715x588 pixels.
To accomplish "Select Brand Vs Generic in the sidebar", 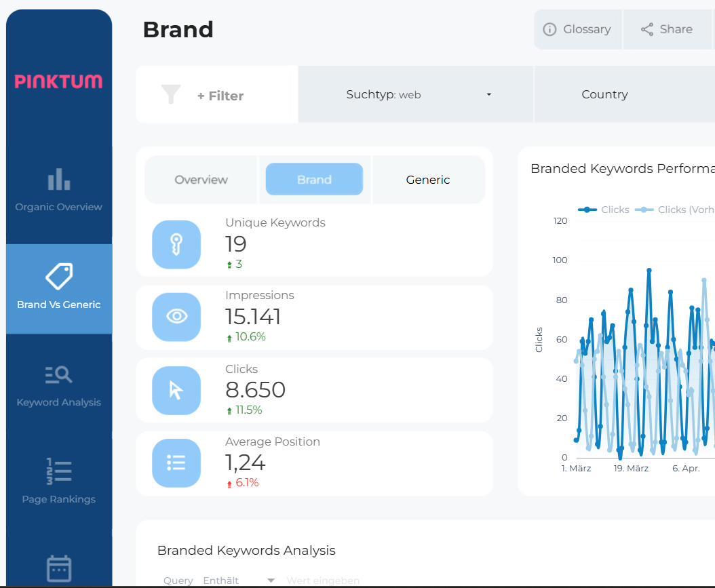I will tap(58, 288).
